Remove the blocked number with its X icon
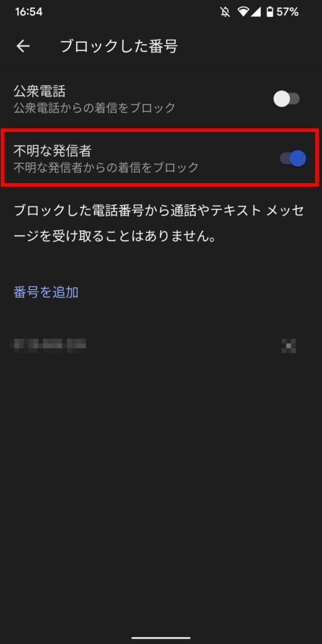The width and height of the screenshot is (322, 644). 289,346
